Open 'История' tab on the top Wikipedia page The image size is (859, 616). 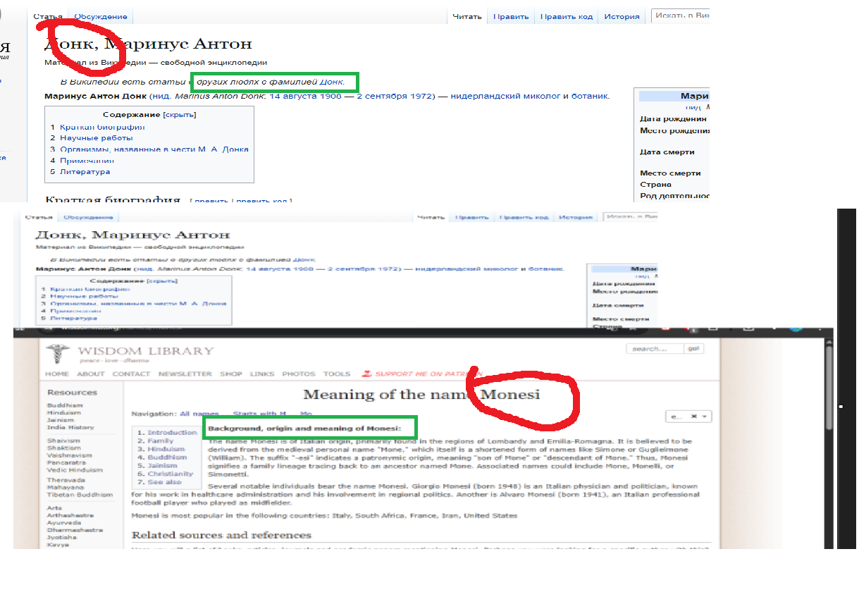pos(622,17)
